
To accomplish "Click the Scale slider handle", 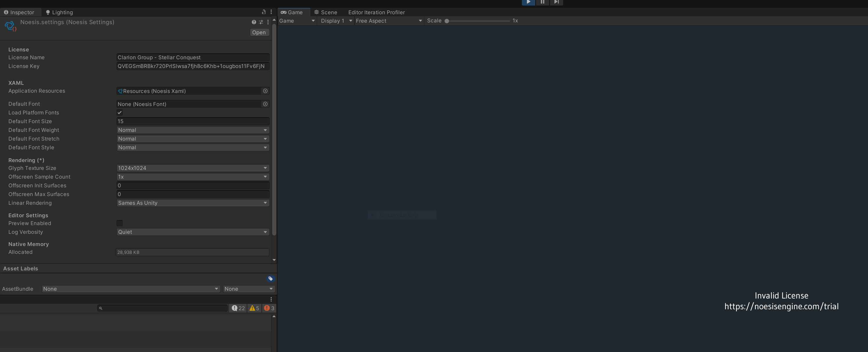I will [x=447, y=21].
